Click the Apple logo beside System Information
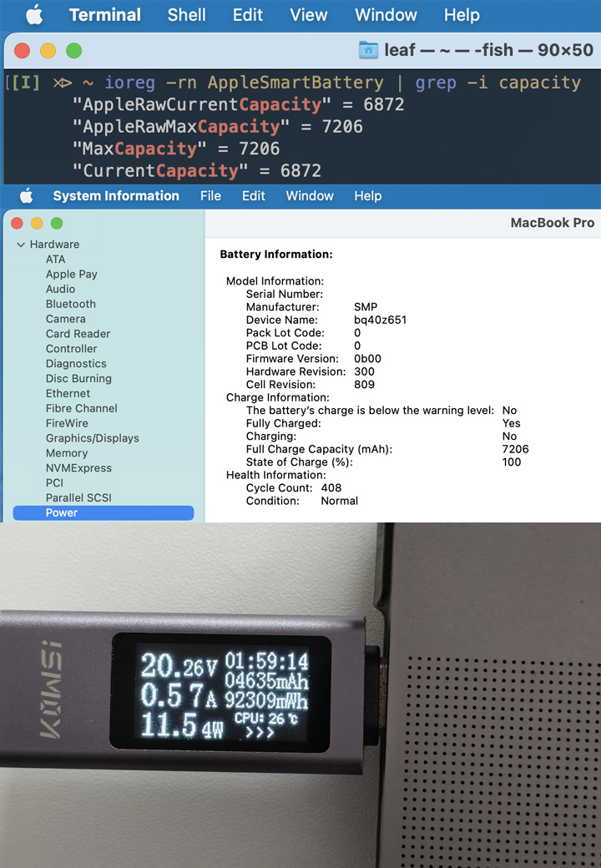This screenshot has height=868, width=601. point(27,196)
